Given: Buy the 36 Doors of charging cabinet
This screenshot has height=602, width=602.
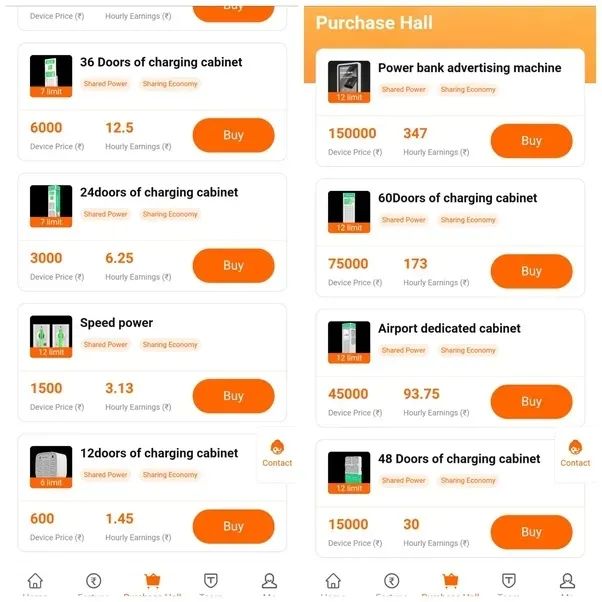Looking at the screenshot, I should [233, 135].
